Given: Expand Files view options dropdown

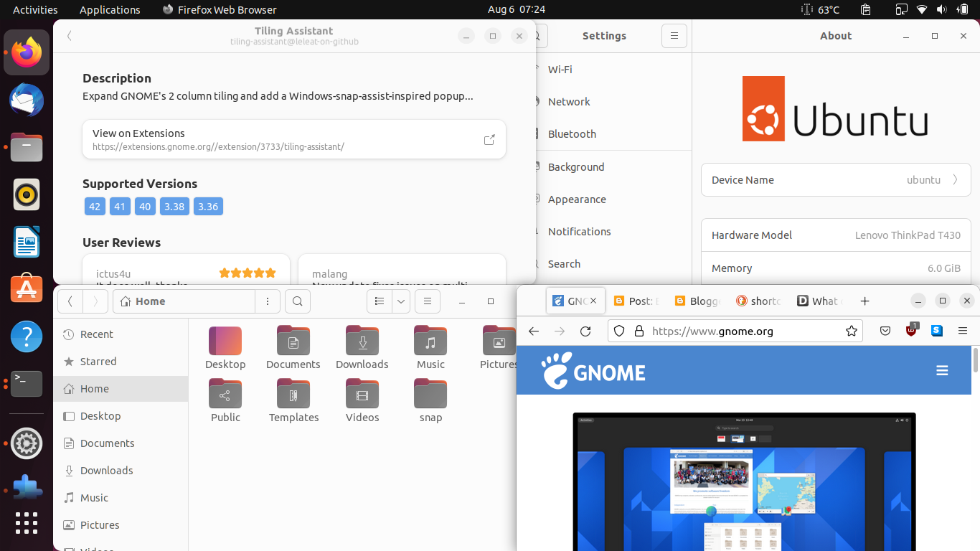Looking at the screenshot, I should (x=401, y=301).
